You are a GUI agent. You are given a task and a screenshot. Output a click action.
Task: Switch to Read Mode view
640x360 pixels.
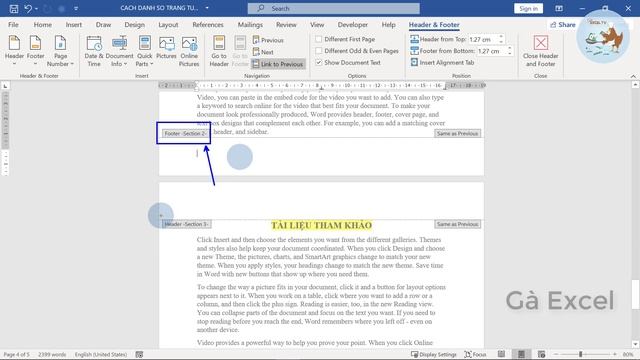click(501, 354)
